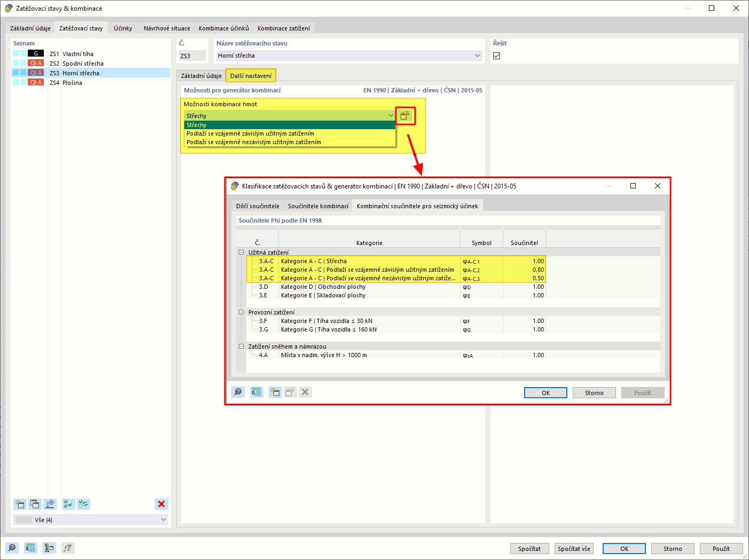Click the app icon in the main title bar
The image size is (749, 560).
tap(9, 8)
